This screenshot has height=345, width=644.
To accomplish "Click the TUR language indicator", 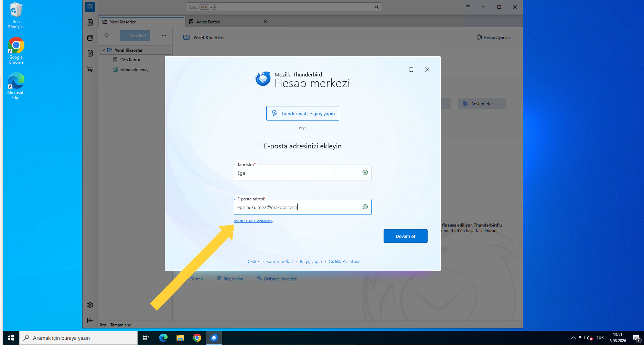I will click(x=600, y=338).
